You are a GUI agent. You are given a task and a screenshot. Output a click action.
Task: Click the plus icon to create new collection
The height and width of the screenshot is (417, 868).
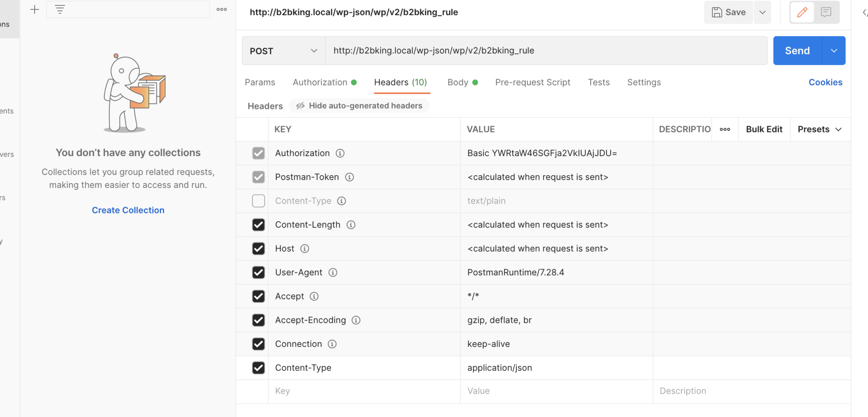(35, 9)
